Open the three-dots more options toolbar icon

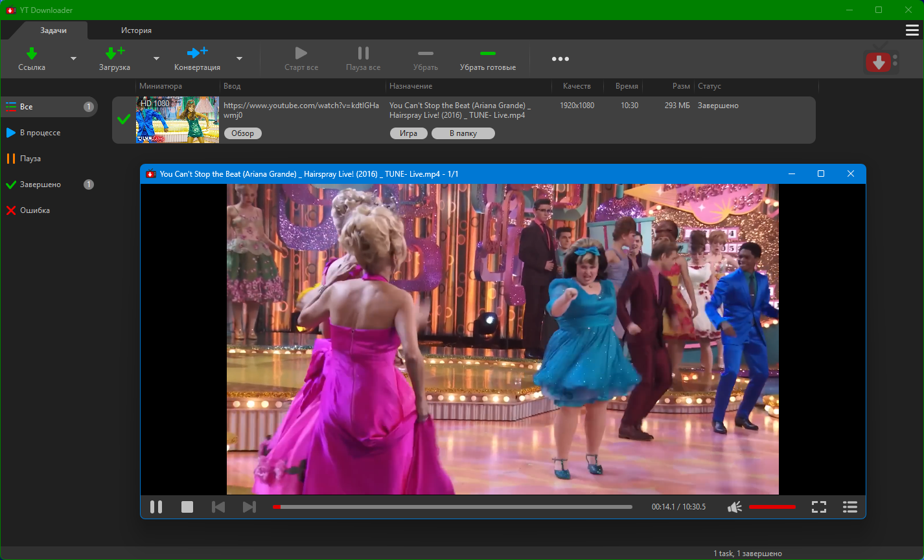560,59
